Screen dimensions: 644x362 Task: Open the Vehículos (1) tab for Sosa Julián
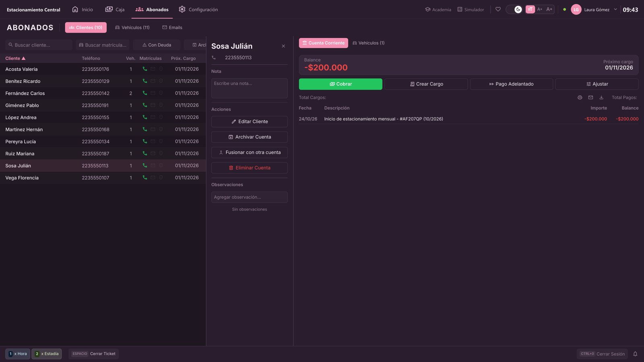pos(368,43)
